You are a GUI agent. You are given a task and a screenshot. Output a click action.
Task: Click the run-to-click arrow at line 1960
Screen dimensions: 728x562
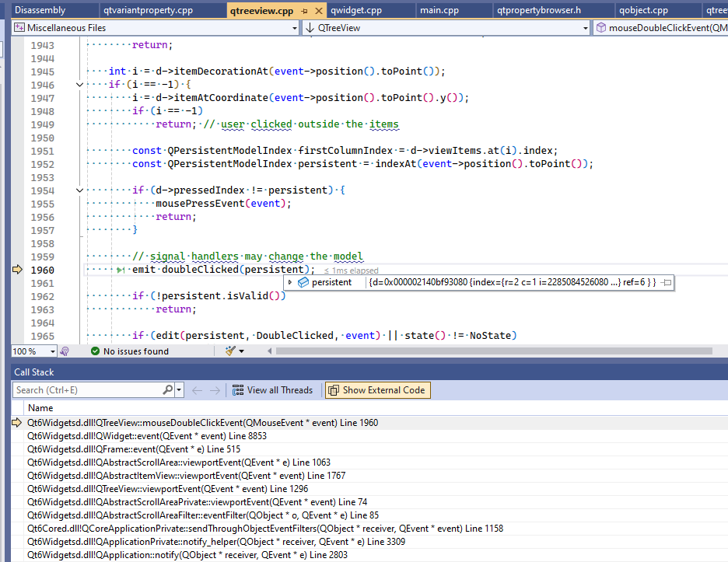(121, 270)
